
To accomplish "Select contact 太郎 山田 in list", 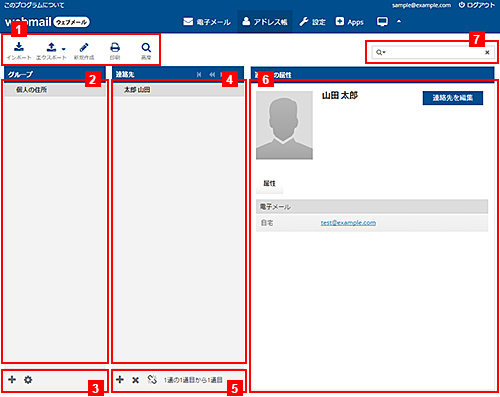I will tap(178, 90).
